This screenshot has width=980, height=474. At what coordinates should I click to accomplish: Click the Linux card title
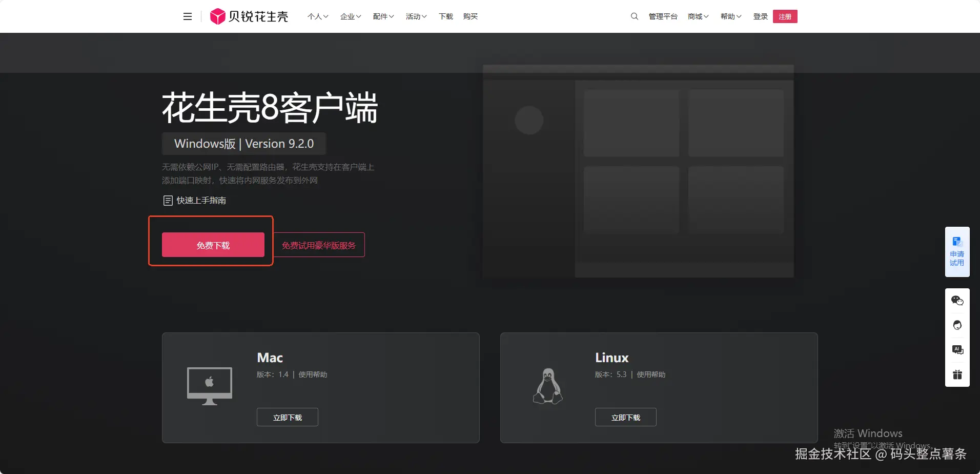click(612, 358)
